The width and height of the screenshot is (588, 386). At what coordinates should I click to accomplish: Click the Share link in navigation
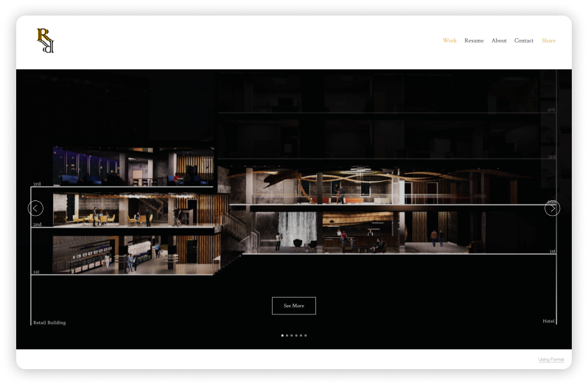pos(548,41)
